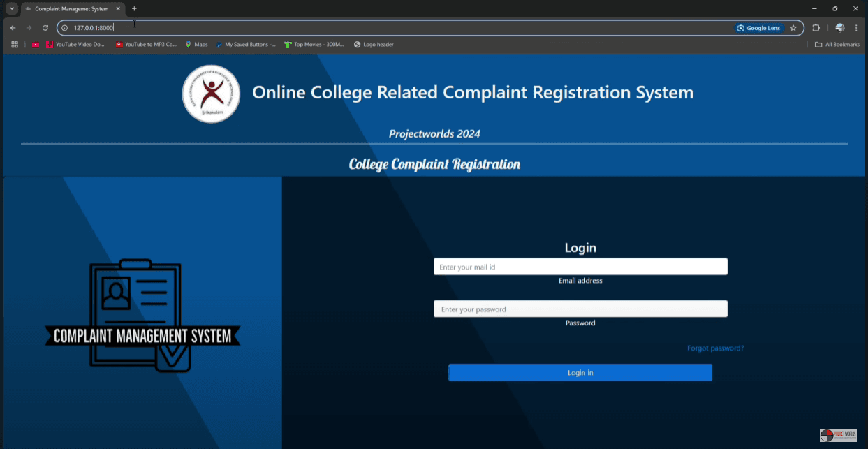Click the Forgot password? link

(x=715, y=348)
